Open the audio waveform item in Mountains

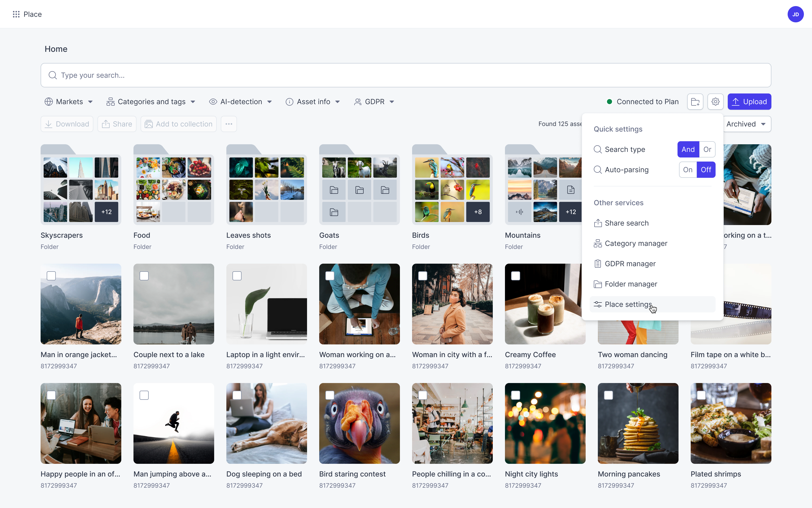pos(519,212)
